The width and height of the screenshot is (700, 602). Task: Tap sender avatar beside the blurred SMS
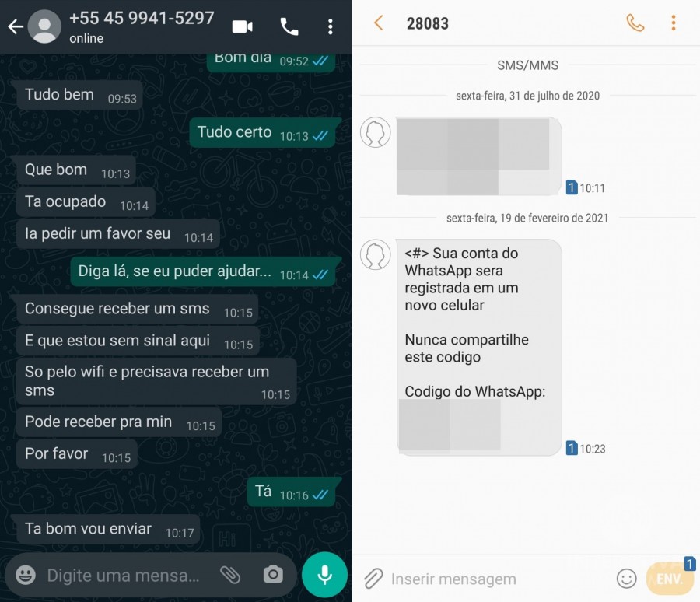pyautogui.click(x=375, y=132)
